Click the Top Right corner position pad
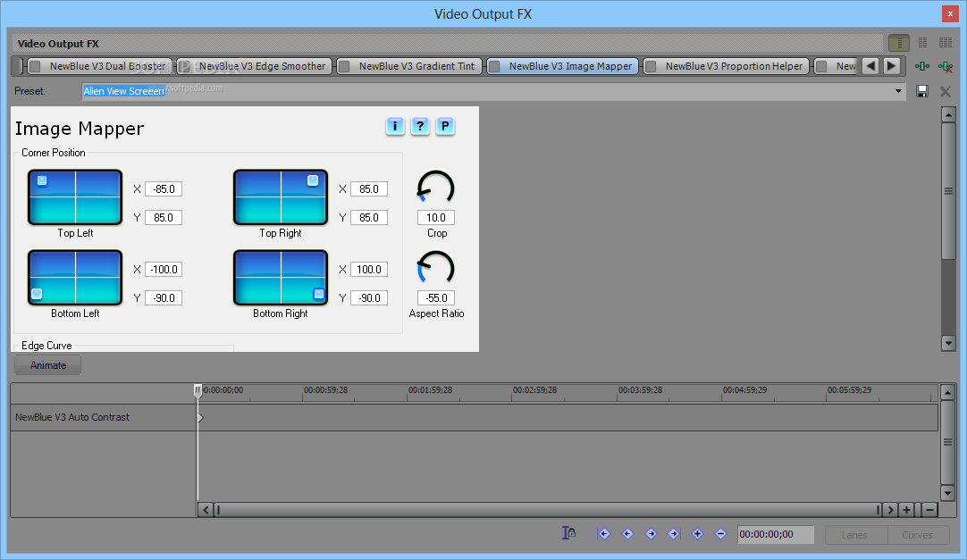 [281, 197]
